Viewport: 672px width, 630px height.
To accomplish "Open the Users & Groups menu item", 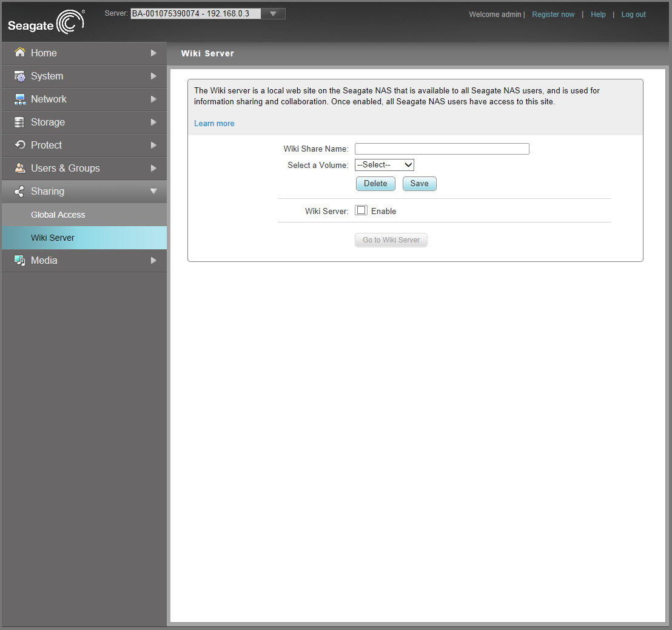I will click(x=84, y=169).
